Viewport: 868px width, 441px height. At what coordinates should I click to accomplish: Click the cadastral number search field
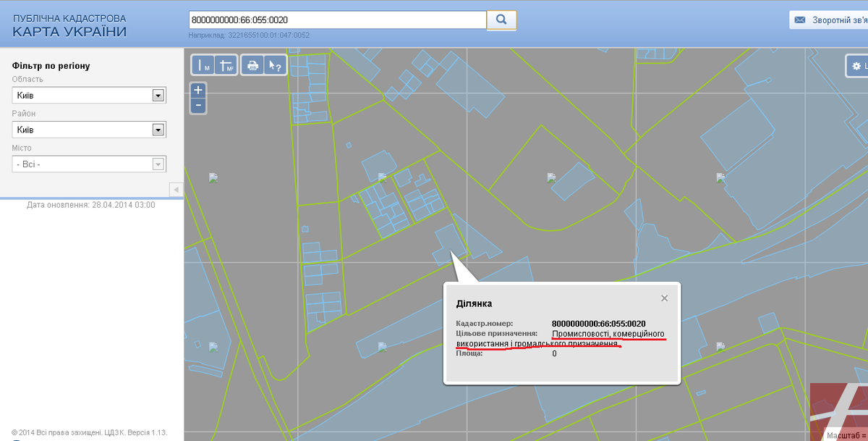coord(336,20)
